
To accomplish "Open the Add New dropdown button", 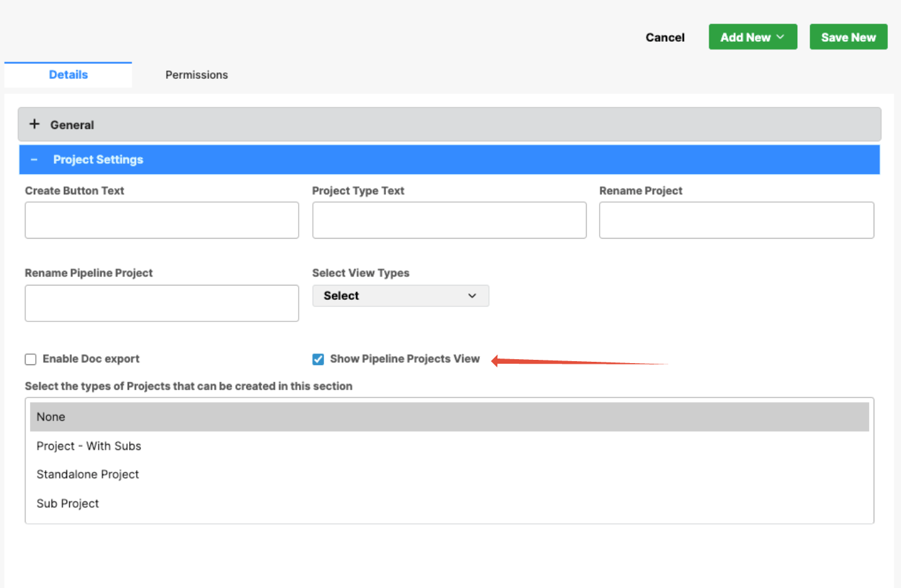I will coord(752,37).
